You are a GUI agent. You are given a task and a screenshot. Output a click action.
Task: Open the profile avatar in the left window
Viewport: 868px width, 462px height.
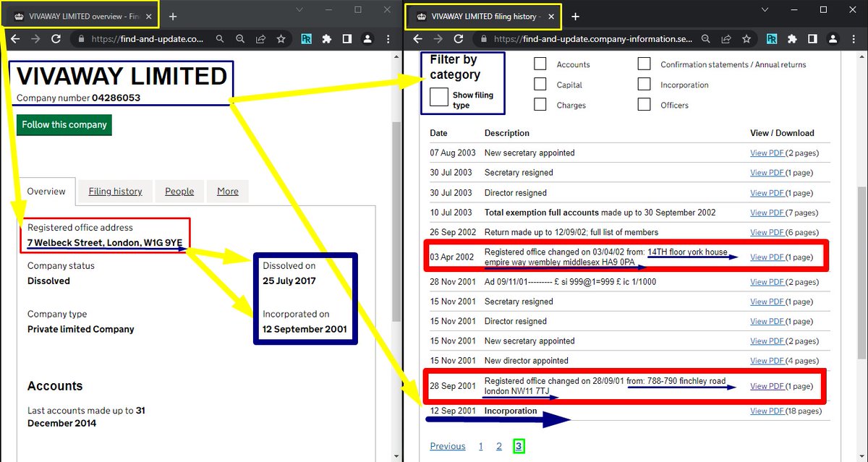click(367, 39)
